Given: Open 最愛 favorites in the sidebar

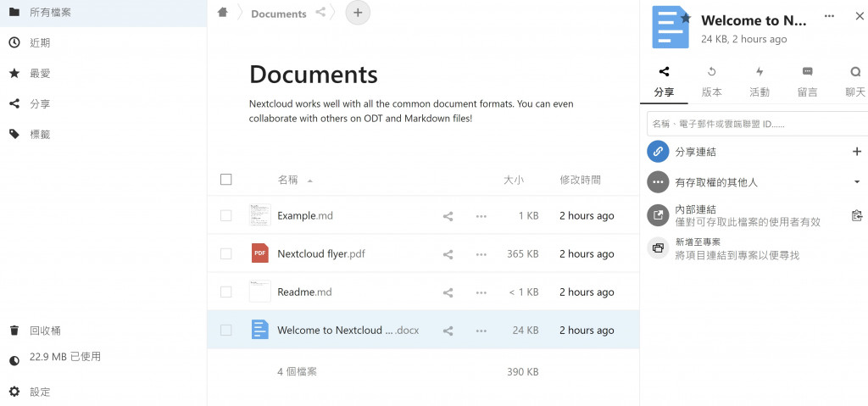Looking at the screenshot, I should click(40, 74).
